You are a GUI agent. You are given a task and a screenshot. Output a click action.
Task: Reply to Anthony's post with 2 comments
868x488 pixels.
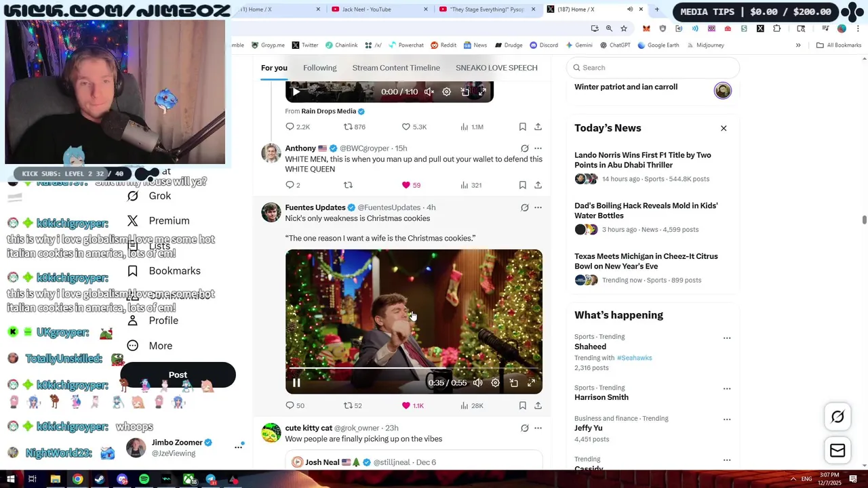click(x=293, y=185)
